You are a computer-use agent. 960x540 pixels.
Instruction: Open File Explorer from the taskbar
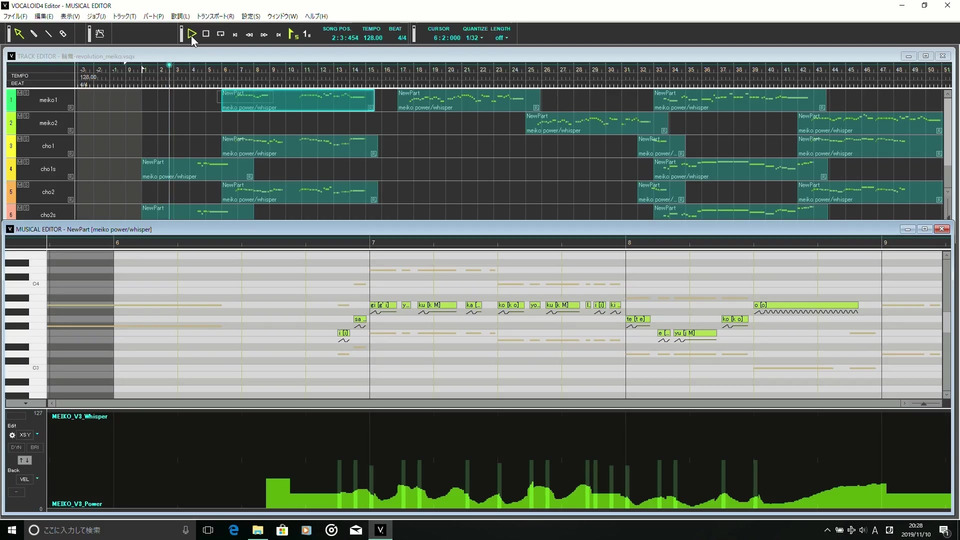pyautogui.click(x=258, y=530)
